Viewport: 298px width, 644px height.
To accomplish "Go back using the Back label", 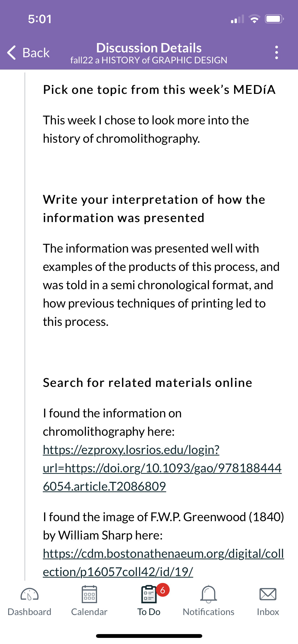I will pos(36,53).
